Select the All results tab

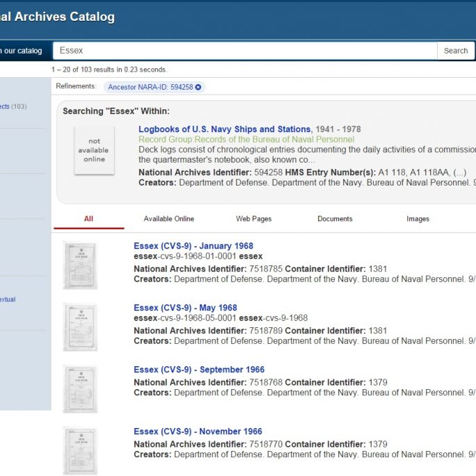88,219
